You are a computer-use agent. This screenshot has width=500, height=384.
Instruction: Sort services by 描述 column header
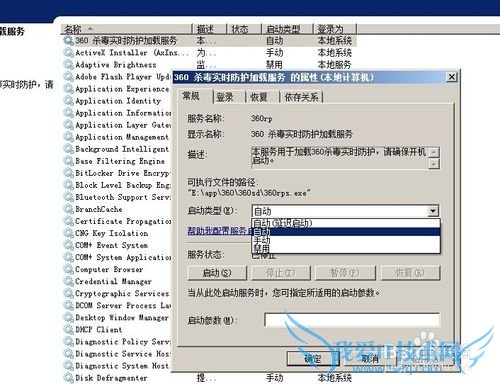210,29
